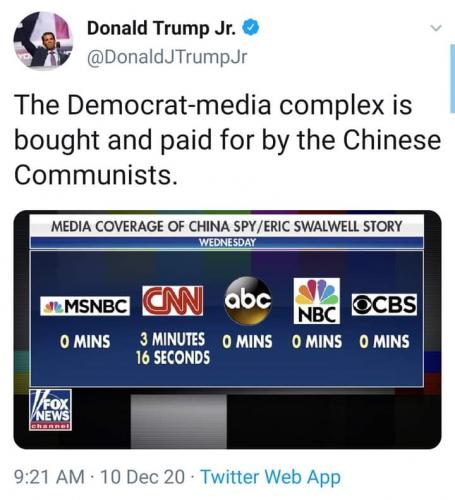The image size is (455, 500).
Task: Open the attached media coverage image
Action: point(227,330)
